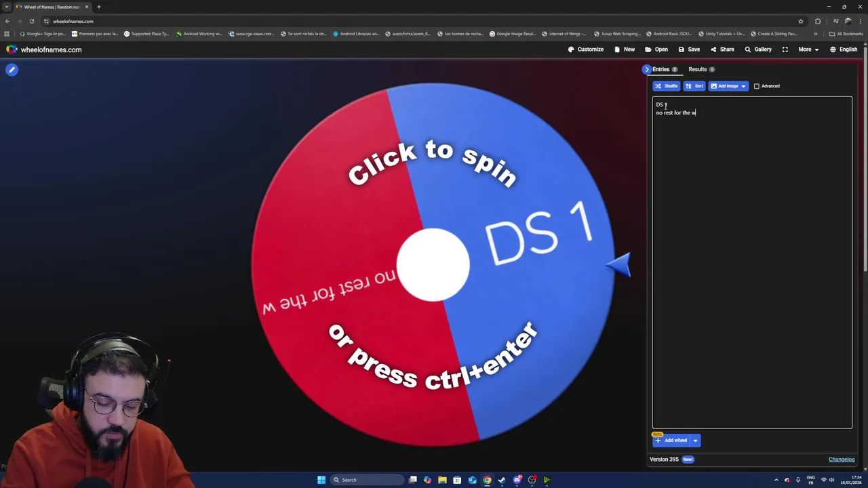Switch to the Entries tab

click(x=665, y=69)
